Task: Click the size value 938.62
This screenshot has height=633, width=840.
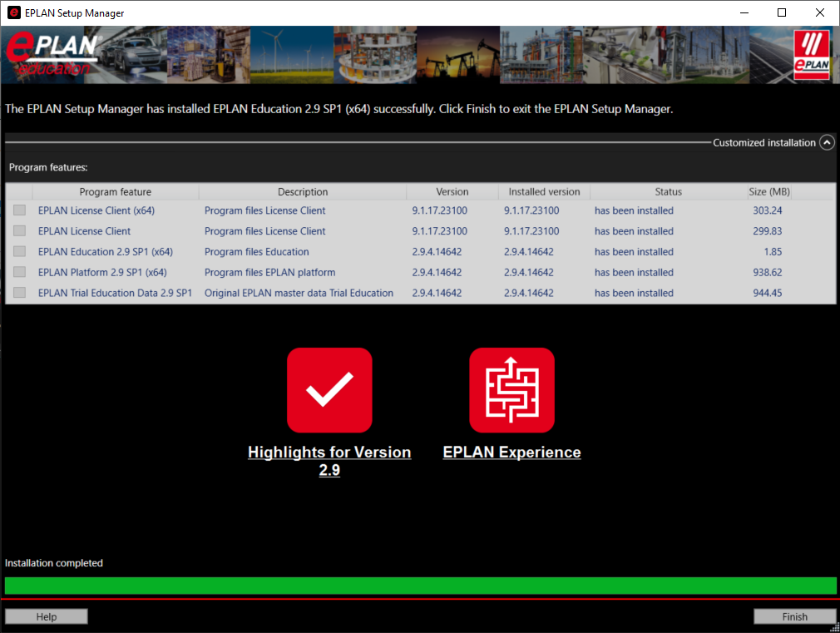Action: click(767, 272)
